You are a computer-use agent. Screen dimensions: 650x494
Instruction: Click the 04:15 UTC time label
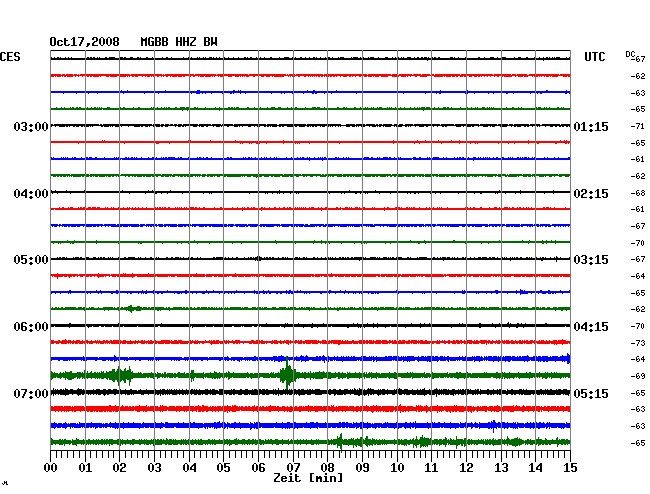pyautogui.click(x=591, y=327)
